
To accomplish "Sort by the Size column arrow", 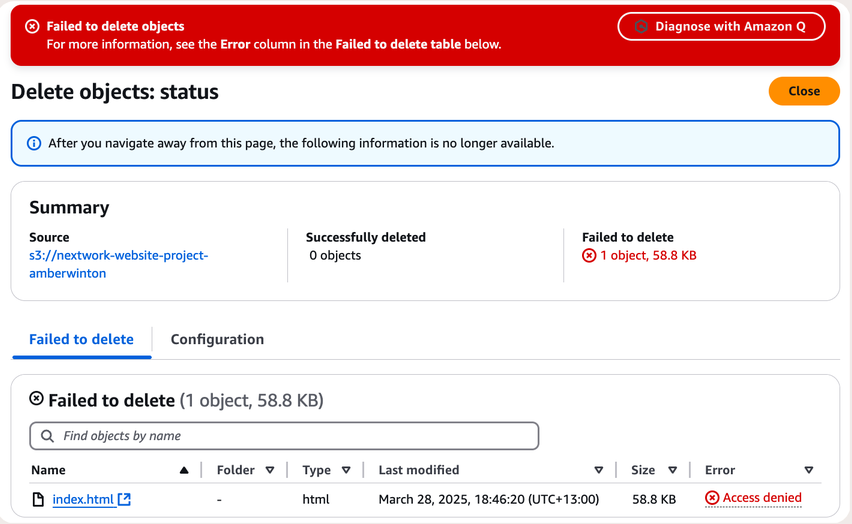I will 673,470.
